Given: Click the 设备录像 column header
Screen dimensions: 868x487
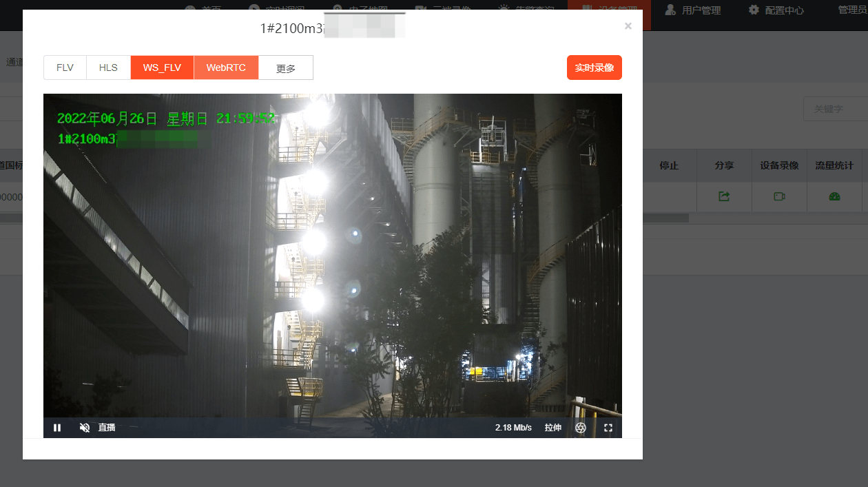Looking at the screenshot, I should click(x=779, y=165).
